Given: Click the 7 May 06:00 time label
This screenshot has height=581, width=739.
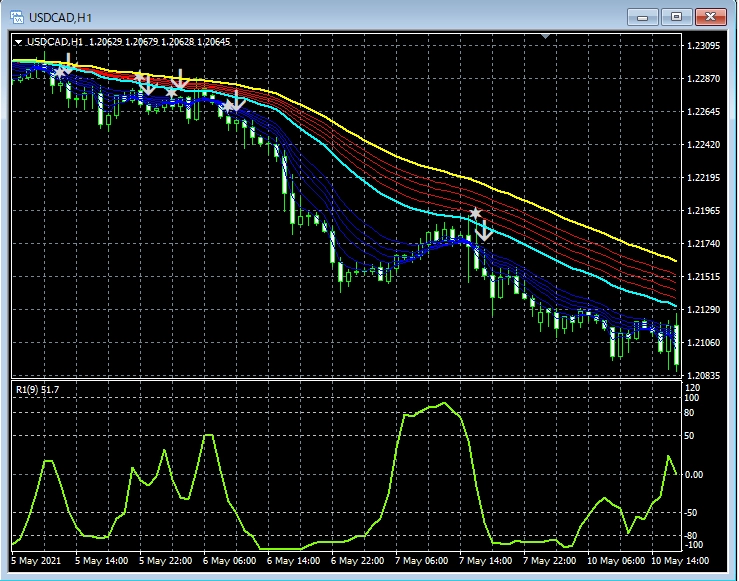Looking at the screenshot, I should click(x=420, y=562).
